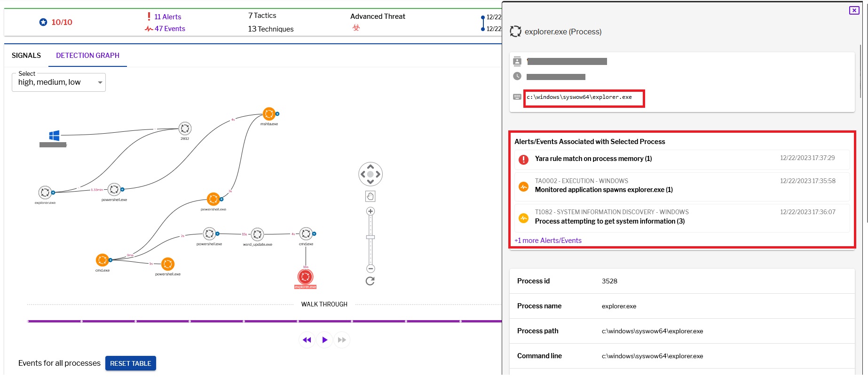Click the graph zoom slider handle
This screenshot has height=378, width=868.
point(371,237)
